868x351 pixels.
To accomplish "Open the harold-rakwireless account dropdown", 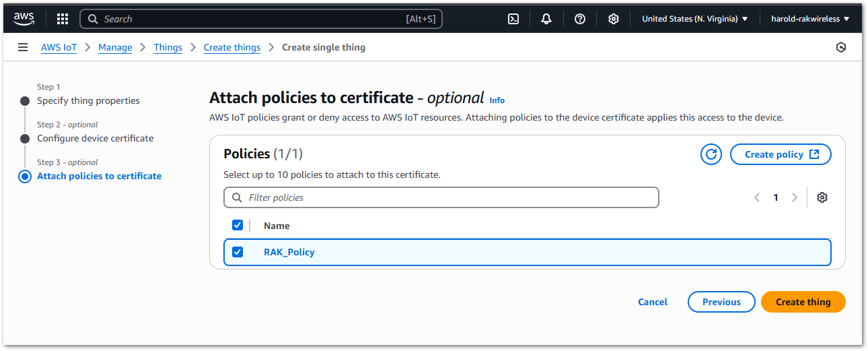I will click(x=810, y=19).
